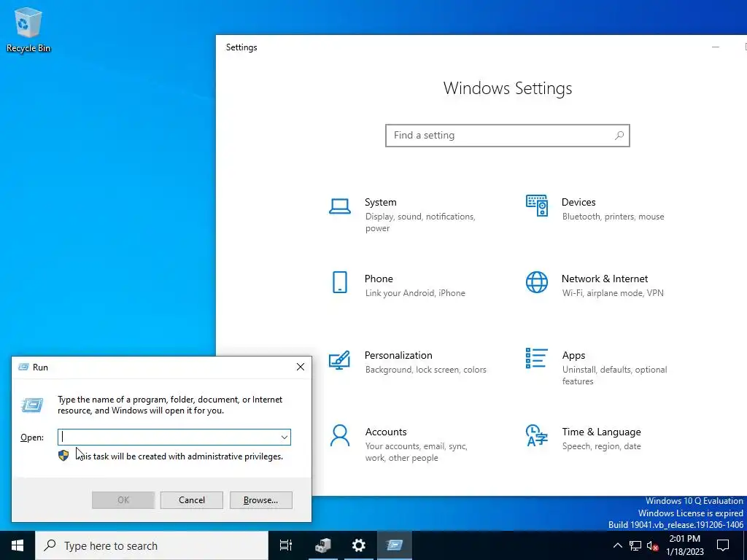Click the Personalization heading

(x=398, y=355)
